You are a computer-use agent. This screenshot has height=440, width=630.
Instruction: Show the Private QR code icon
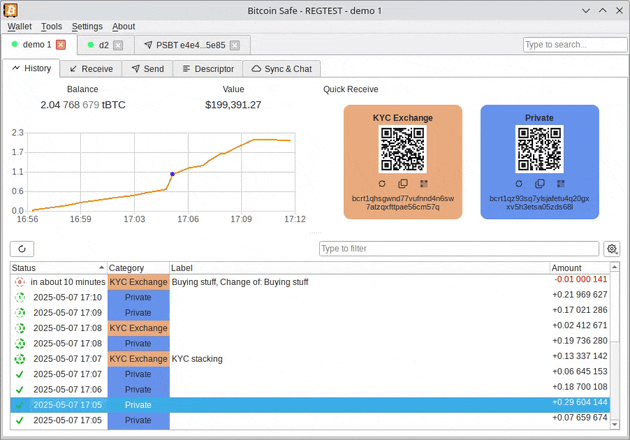click(x=561, y=184)
